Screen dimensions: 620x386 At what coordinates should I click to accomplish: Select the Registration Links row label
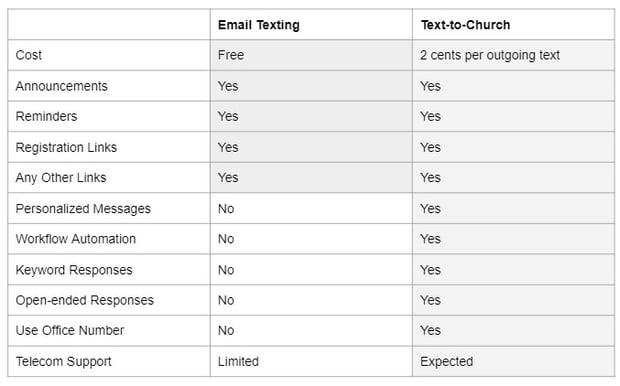click(x=66, y=147)
